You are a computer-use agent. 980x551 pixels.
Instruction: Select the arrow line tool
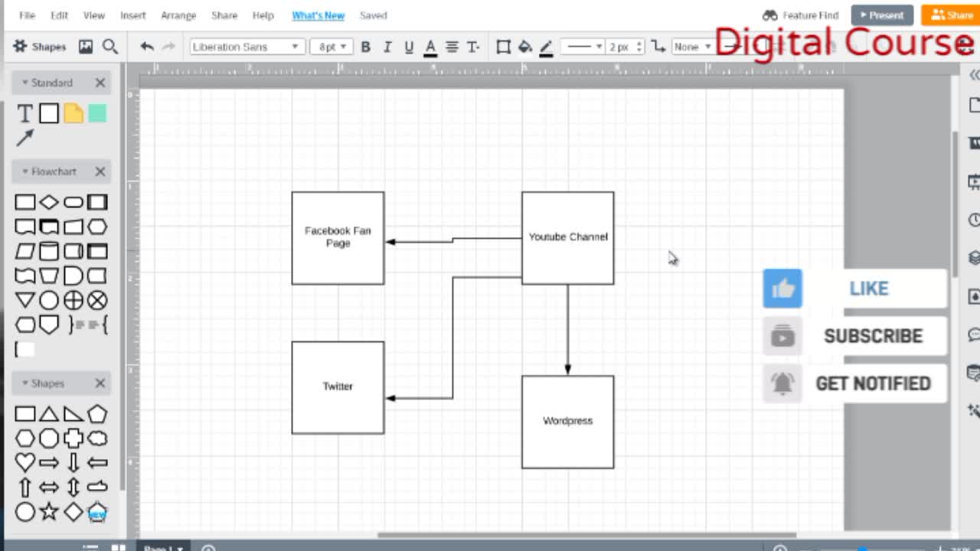pyautogui.click(x=25, y=138)
